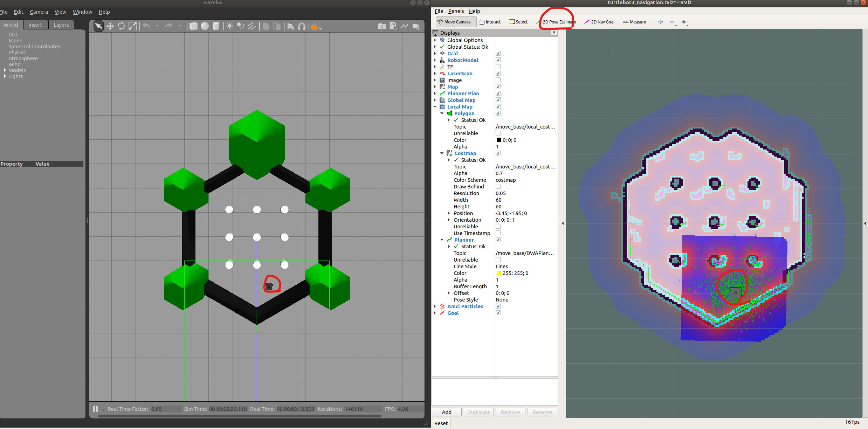Enable the snap magnet tool

click(302, 26)
